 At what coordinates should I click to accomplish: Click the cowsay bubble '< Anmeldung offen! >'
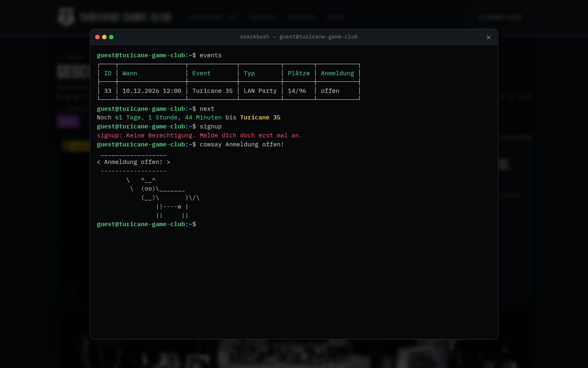click(x=134, y=162)
